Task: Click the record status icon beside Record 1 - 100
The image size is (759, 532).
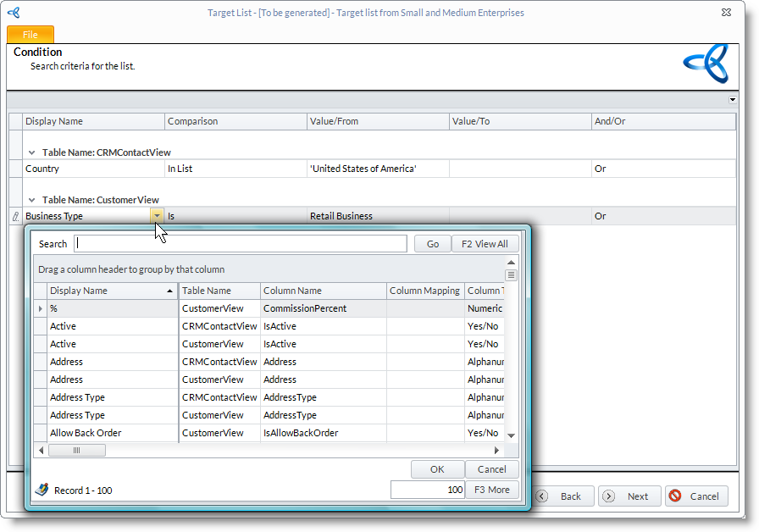Action: pyautogui.click(x=42, y=490)
